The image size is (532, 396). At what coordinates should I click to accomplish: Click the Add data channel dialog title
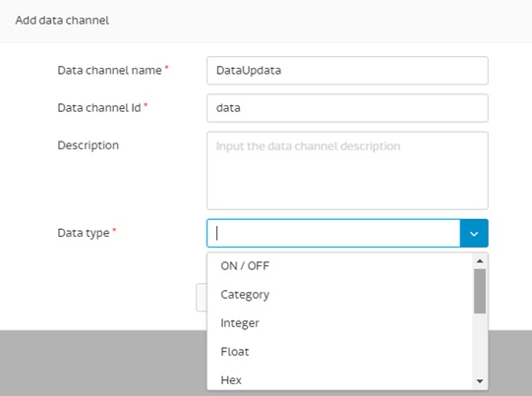pos(62,21)
